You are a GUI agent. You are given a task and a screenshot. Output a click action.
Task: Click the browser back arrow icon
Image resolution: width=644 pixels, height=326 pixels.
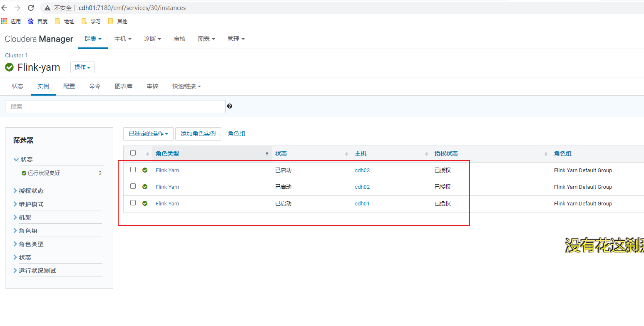(5, 7)
